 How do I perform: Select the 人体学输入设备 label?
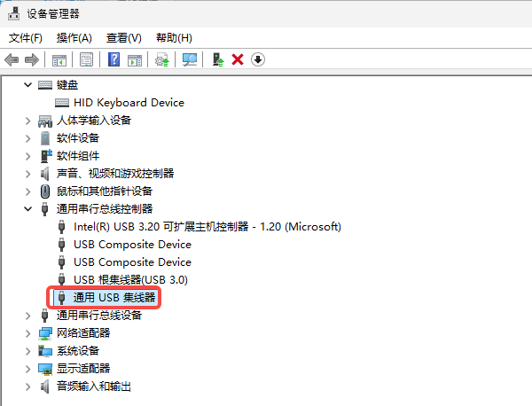click(94, 121)
